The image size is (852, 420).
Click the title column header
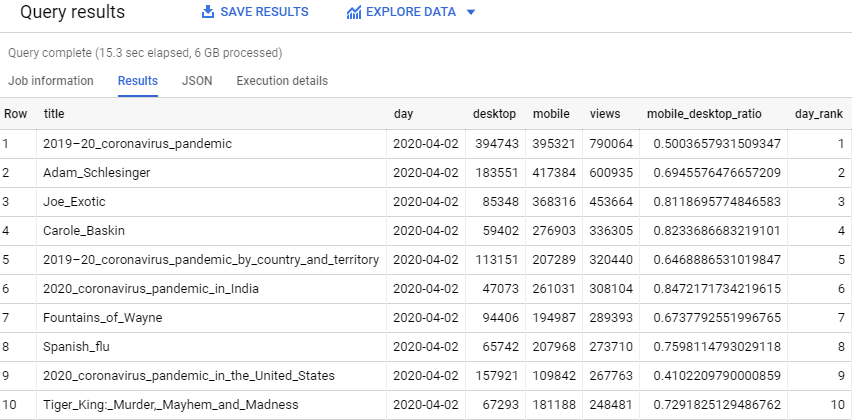click(x=54, y=114)
